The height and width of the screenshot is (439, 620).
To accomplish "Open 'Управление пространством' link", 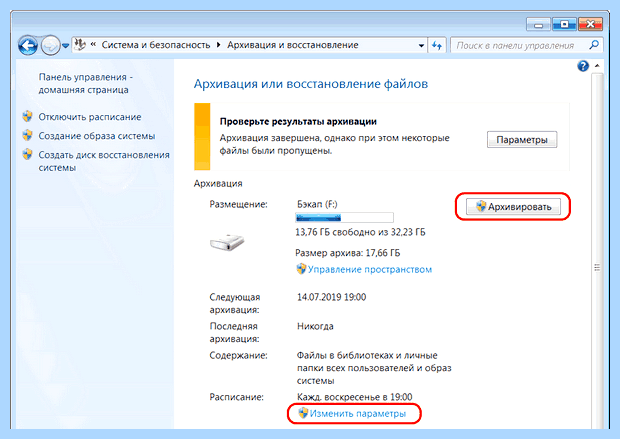I will click(370, 270).
